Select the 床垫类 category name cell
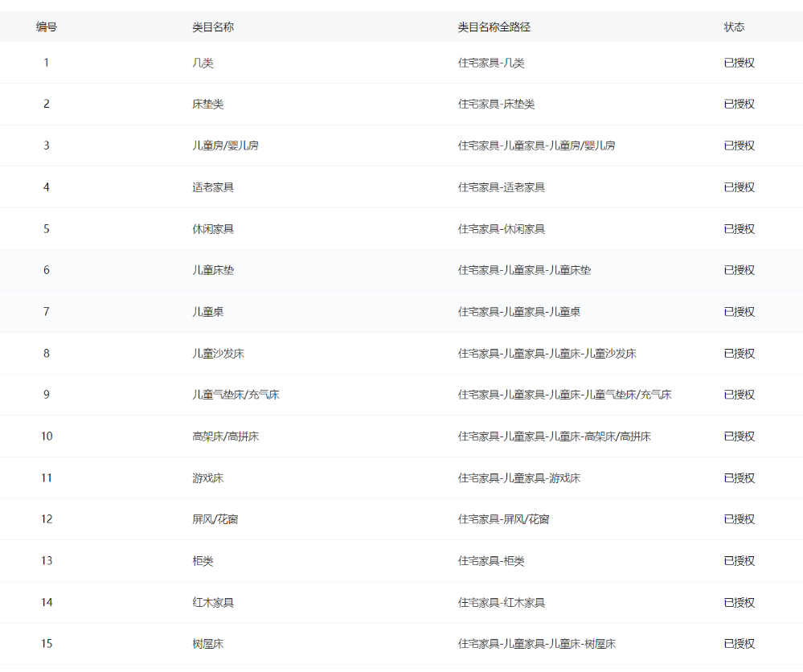The width and height of the screenshot is (803, 672). coord(207,104)
